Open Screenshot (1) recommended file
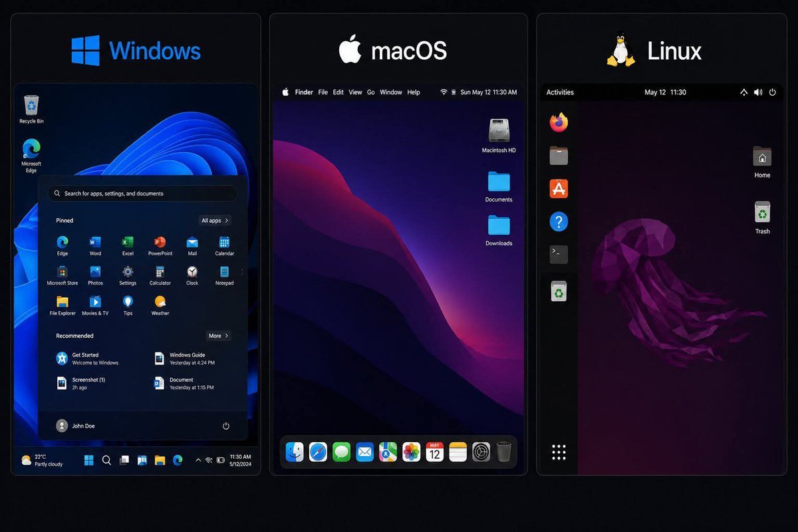Image resolution: width=798 pixels, height=532 pixels. coord(81,383)
